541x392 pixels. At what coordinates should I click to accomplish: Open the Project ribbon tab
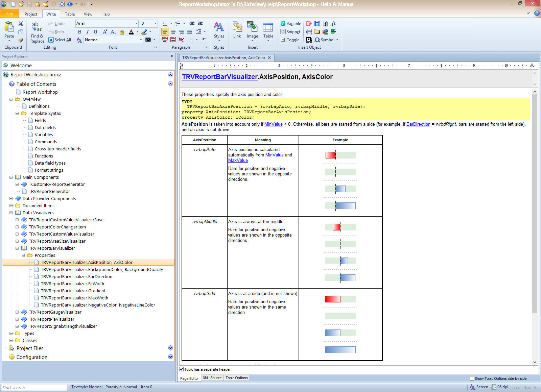31,14
